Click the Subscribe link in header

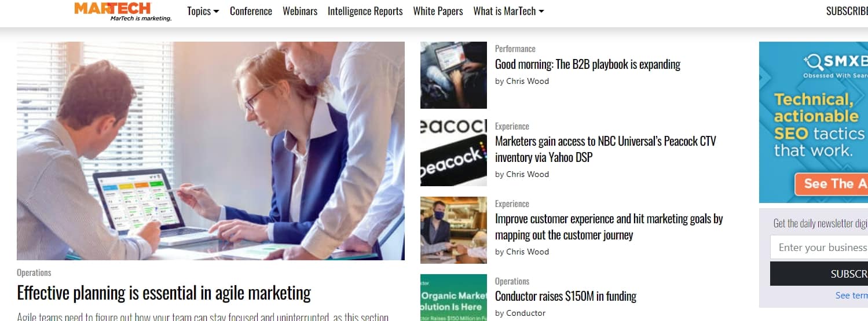click(847, 11)
